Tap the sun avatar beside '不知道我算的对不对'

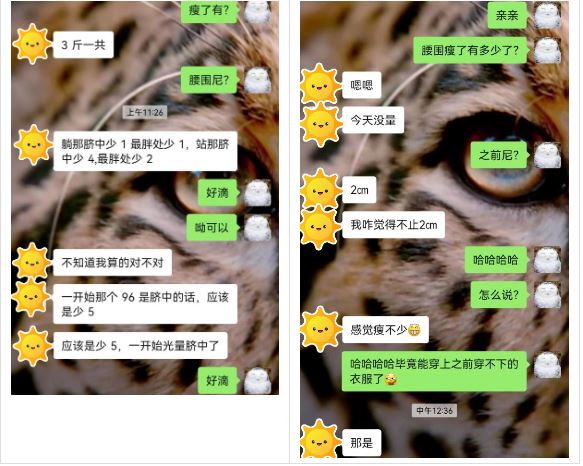32,262
